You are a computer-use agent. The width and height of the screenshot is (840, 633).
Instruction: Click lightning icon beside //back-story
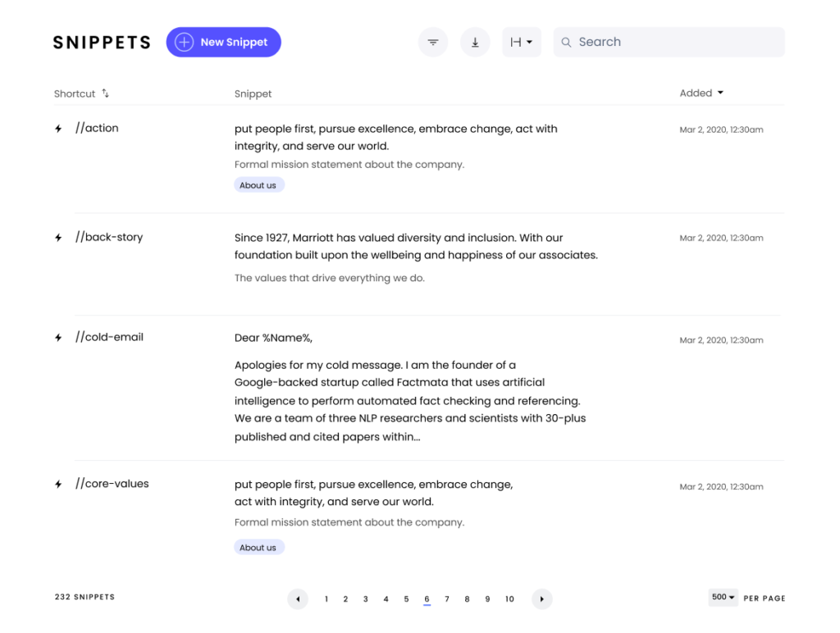(58, 237)
